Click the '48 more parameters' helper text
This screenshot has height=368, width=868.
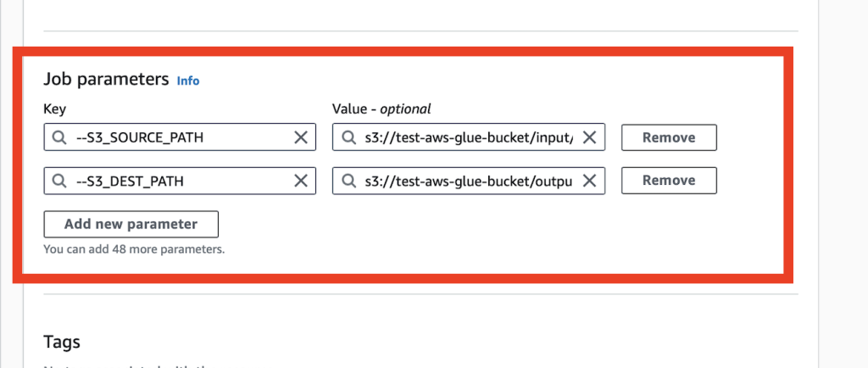(134, 249)
